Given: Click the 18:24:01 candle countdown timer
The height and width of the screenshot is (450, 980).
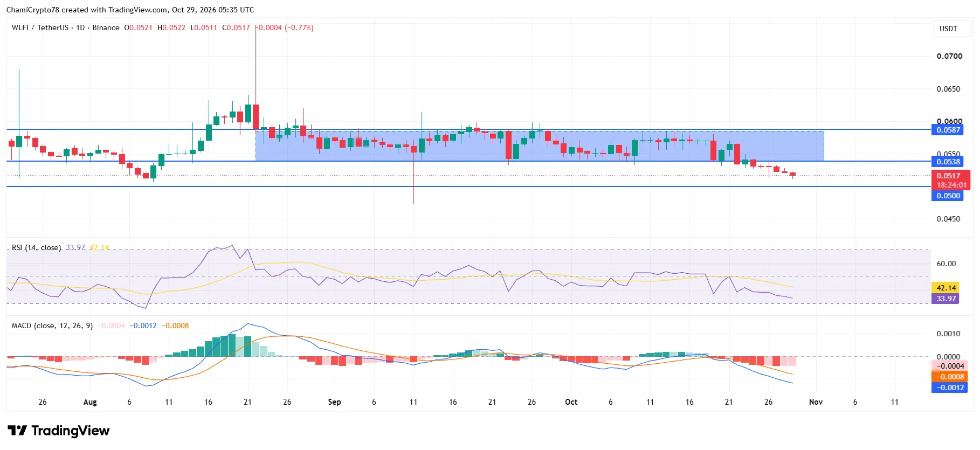Looking at the screenshot, I should pyautogui.click(x=951, y=185).
